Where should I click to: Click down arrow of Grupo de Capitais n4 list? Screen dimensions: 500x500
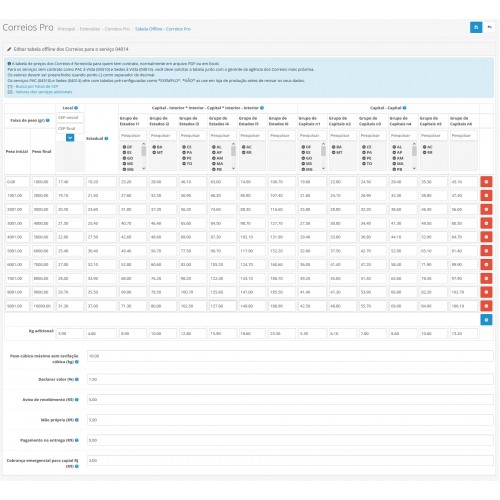(414, 168)
